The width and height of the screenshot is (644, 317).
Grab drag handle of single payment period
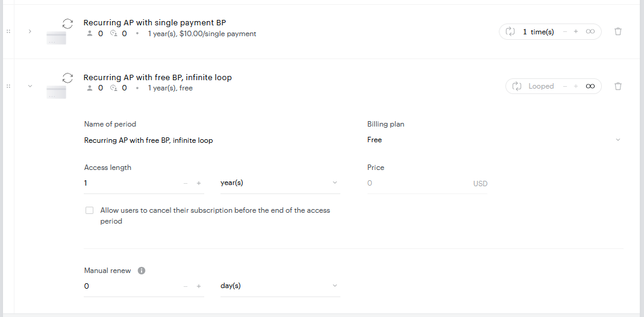(8, 31)
